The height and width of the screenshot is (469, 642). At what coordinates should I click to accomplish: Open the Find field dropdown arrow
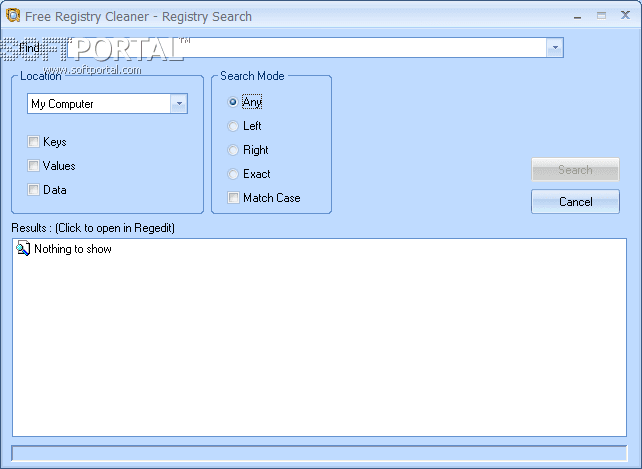click(x=555, y=48)
